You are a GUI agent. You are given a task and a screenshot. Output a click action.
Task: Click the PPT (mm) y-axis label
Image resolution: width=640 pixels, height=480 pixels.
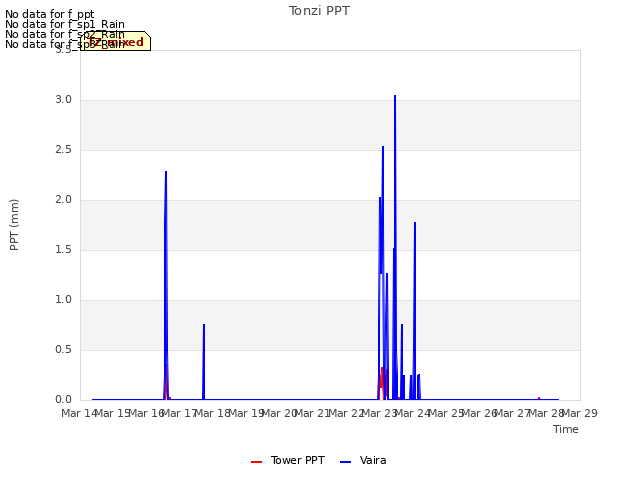pos(14,224)
